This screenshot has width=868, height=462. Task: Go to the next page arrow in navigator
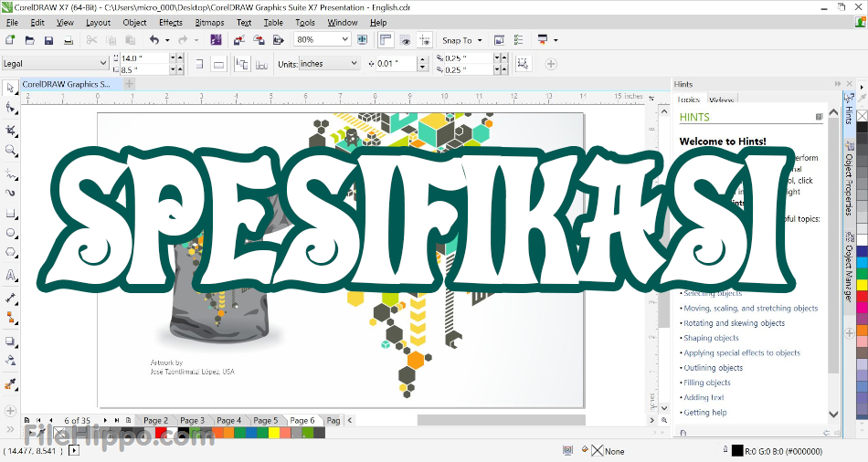(105, 421)
